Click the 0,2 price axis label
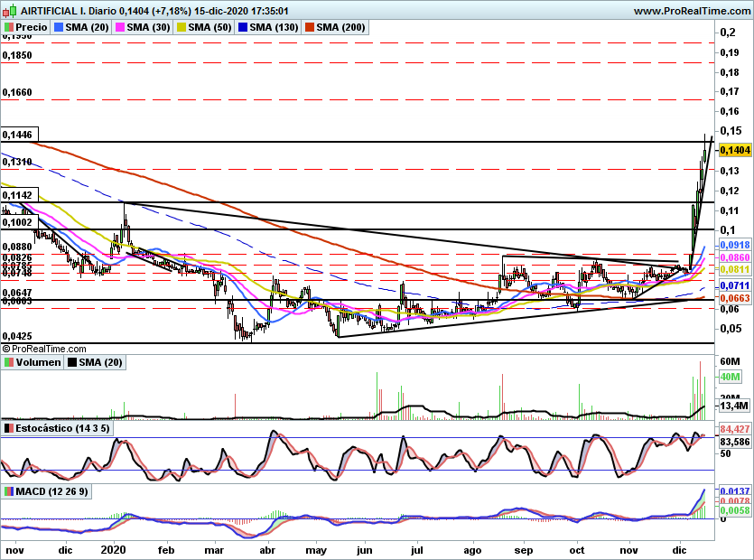 [728, 33]
